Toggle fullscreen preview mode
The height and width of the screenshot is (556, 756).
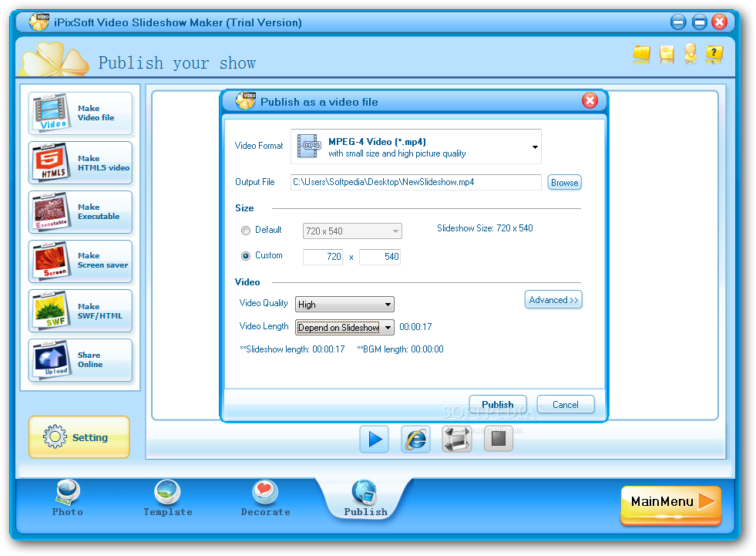point(456,440)
